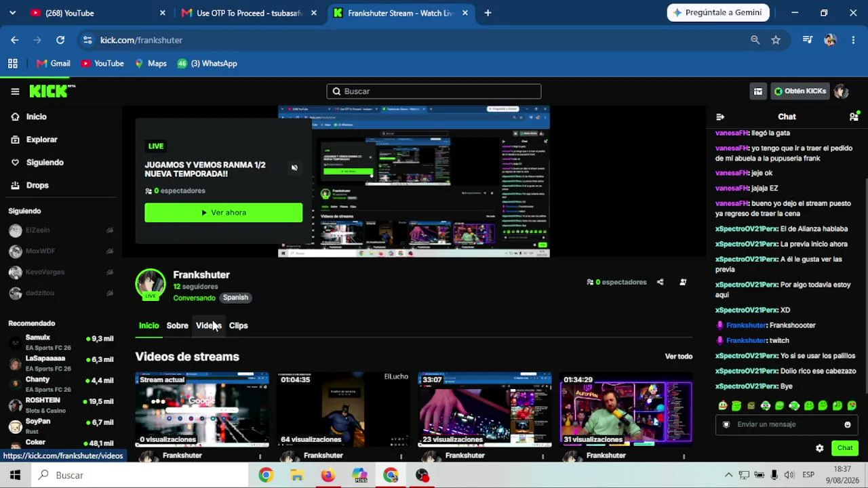Share the Frankshuter channel
The width and height of the screenshot is (868, 488).
pyautogui.click(x=660, y=282)
